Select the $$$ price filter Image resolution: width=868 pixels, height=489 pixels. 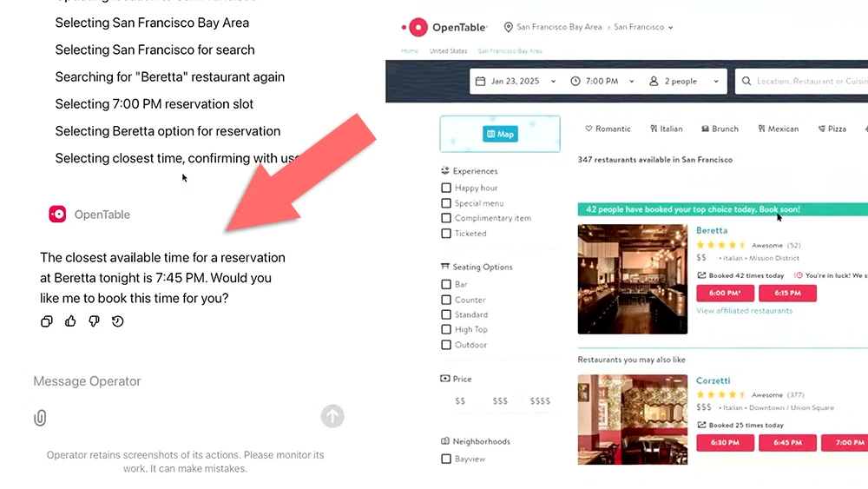pyautogui.click(x=500, y=401)
